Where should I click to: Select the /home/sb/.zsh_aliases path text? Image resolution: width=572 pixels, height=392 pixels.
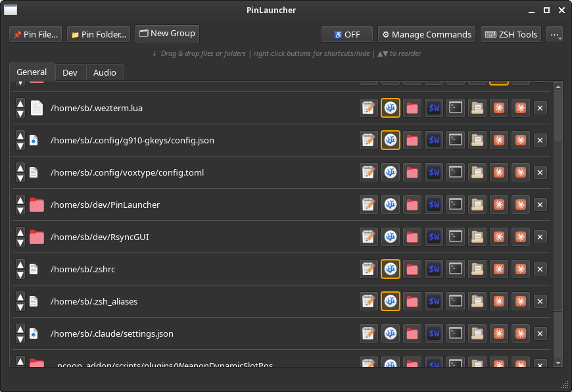(94, 301)
